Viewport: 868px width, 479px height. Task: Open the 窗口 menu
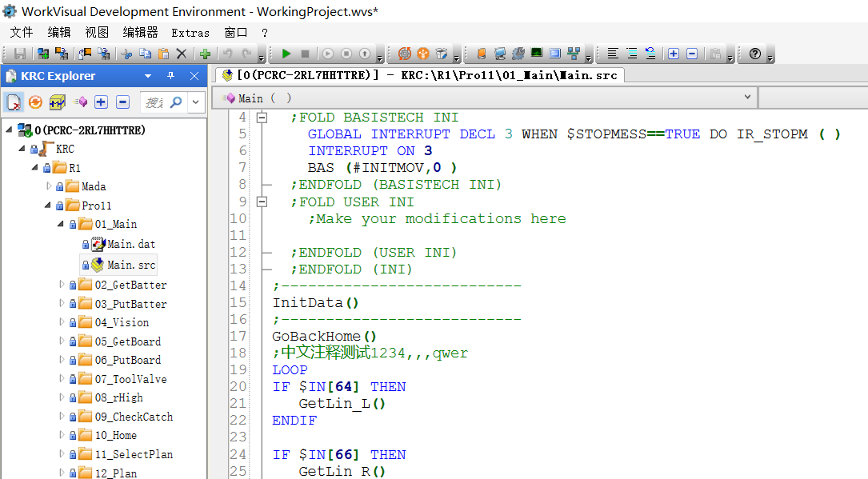236,33
